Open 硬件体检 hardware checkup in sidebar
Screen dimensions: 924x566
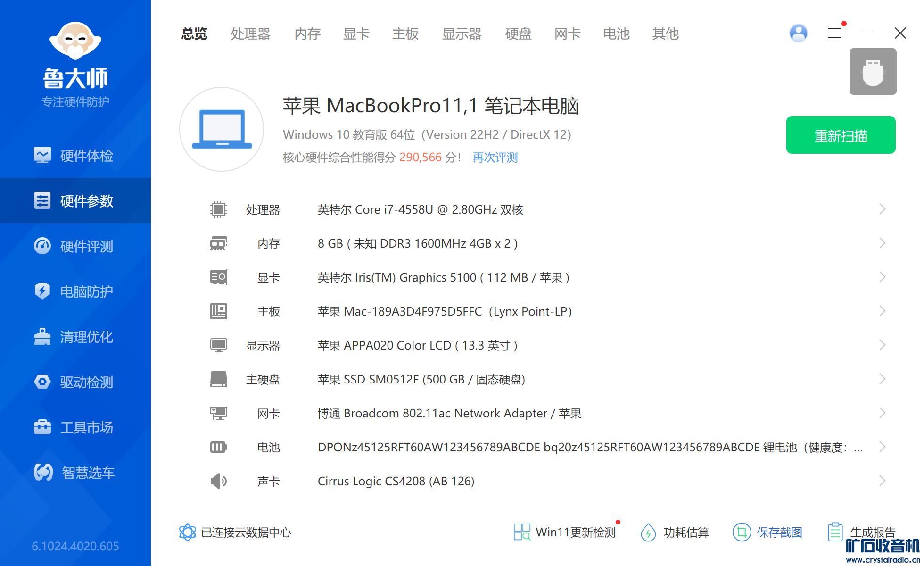75,156
